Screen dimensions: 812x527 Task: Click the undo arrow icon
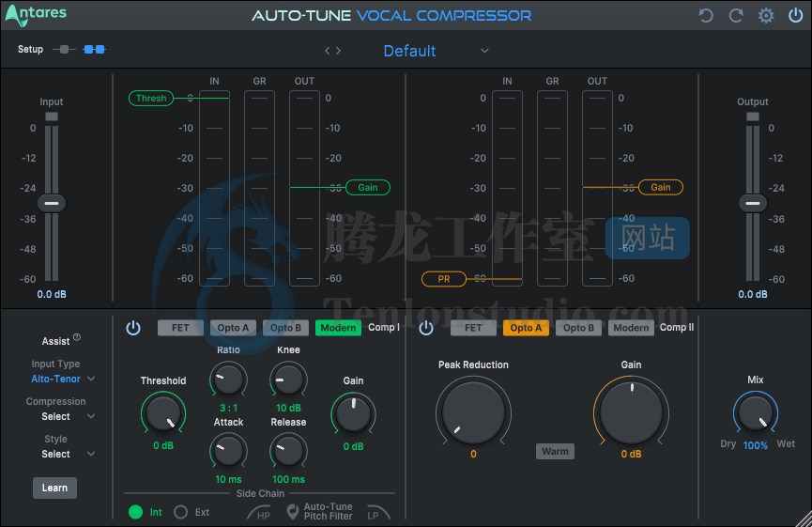[706, 16]
